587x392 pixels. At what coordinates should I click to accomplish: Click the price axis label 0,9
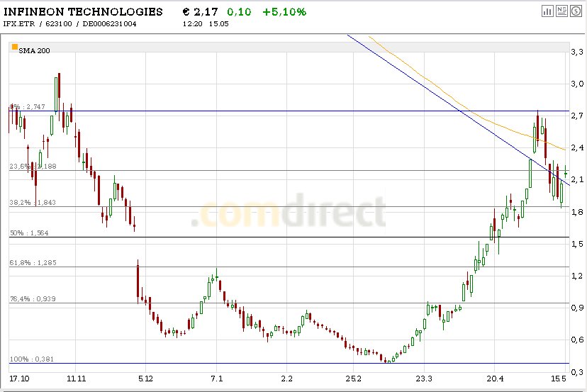point(577,308)
